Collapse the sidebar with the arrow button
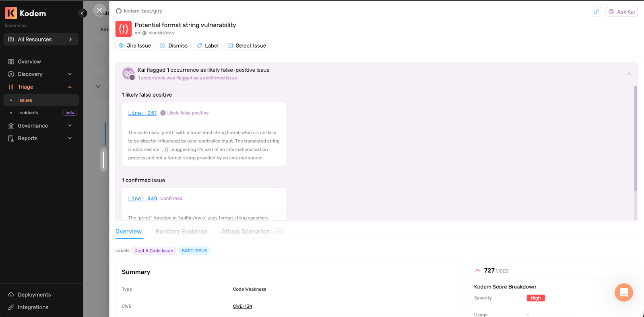This screenshot has width=644, height=317. coord(83,13)
